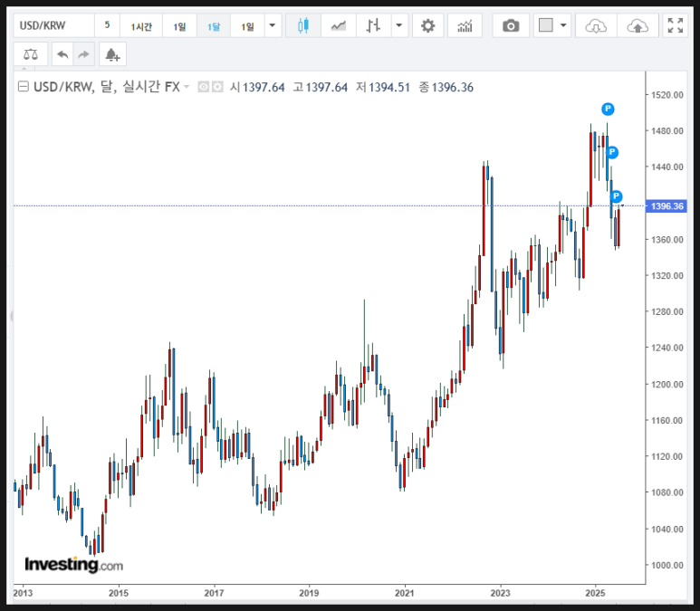This screenshot has height=611, width=700.
Task: Click the current price label 1396.36
Action: [x=666, y=206]
